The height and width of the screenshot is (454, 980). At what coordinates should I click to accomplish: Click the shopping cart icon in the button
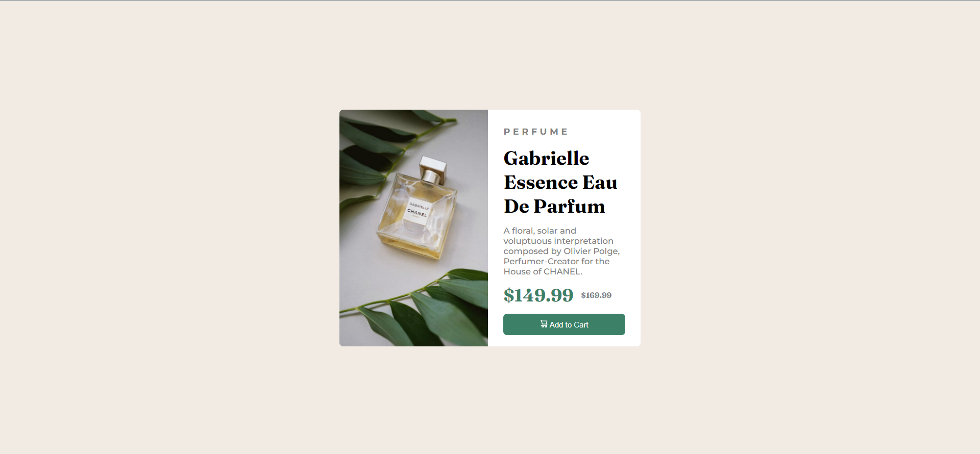(x=544, y=324)
